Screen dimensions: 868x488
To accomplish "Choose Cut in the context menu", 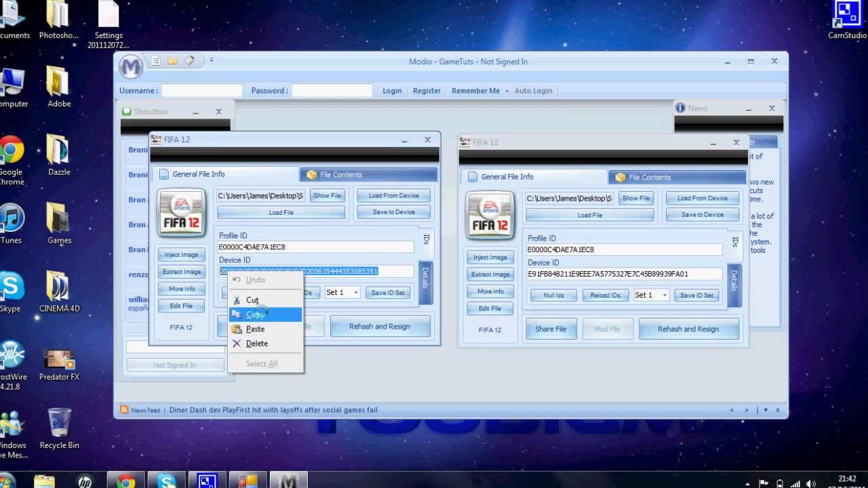I will pyautogui.click(x=265, y=300).
